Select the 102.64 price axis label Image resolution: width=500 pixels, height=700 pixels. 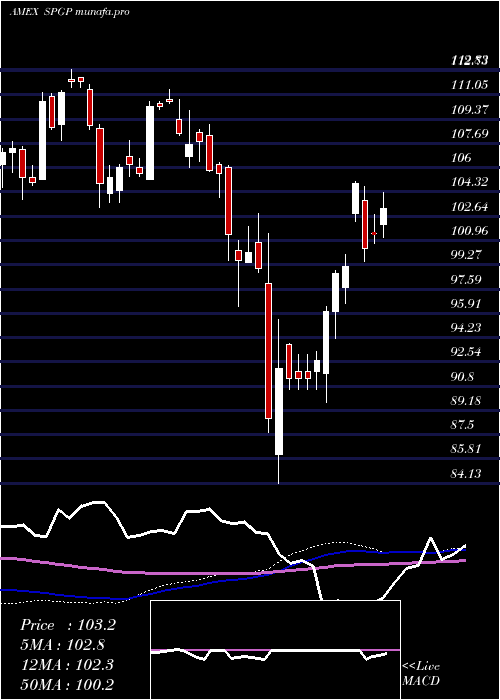click(469, 207)
